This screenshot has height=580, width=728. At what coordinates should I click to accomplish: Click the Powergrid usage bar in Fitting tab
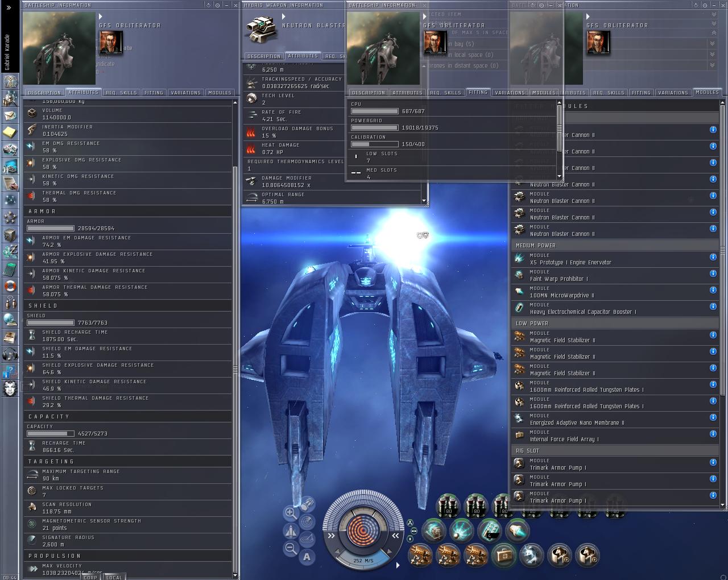point(375,128)
